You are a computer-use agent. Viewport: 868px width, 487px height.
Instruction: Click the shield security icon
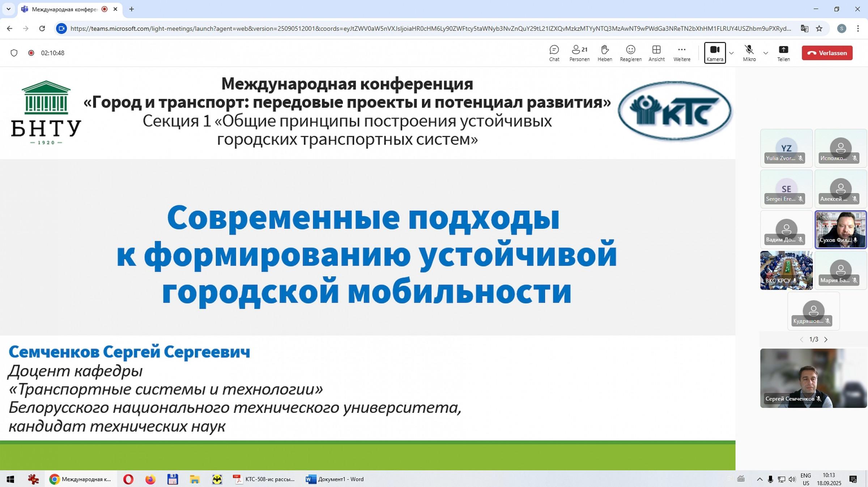click(x=14, y=53)
